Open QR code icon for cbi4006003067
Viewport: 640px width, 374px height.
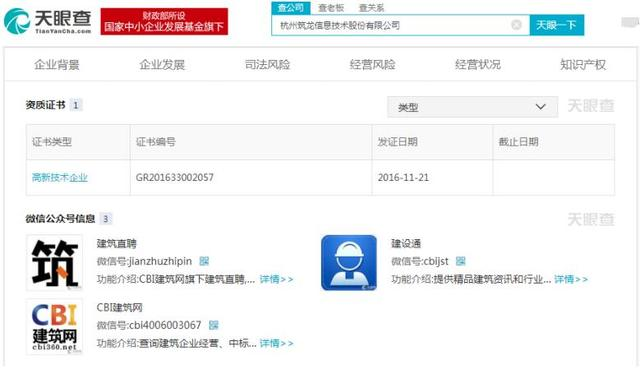coord(213,325)
